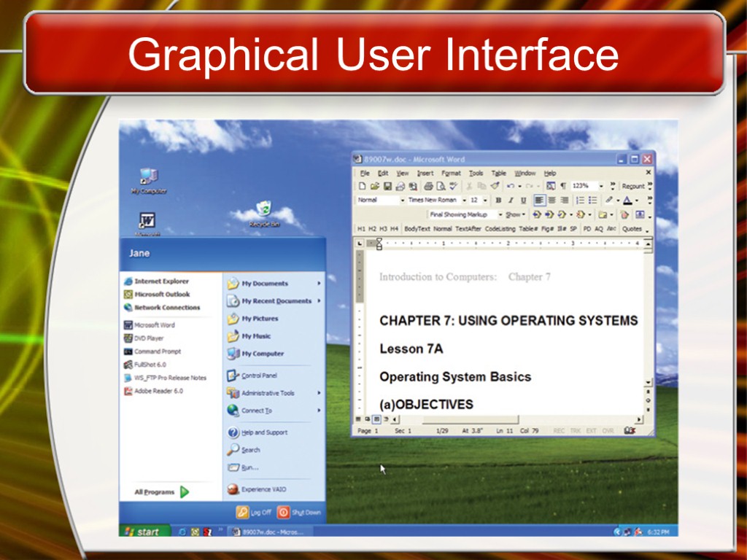Click the Undo arrow icon
747x560 pixels.
coord(511,186)
